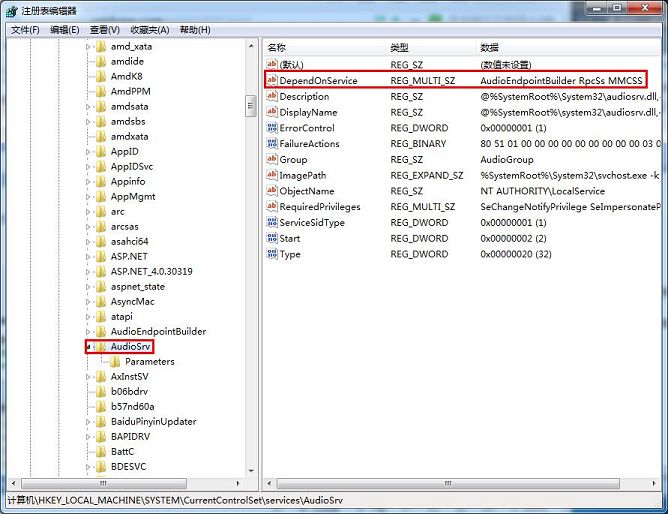
Task: Click the Start DWORD value icon
Action: click(271, 238)
